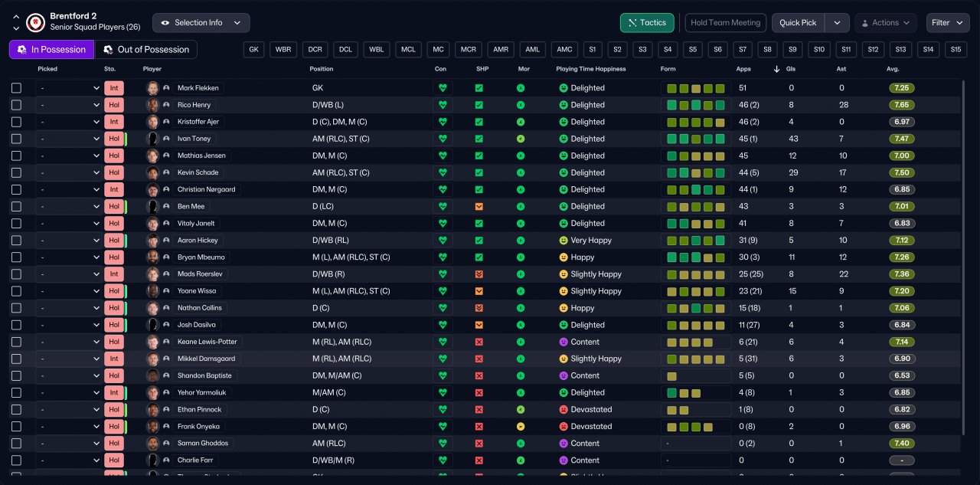Switch to Out of Possession tab
Image resolution: width=980 pixels, height=485 pixels.
(145, 50)
